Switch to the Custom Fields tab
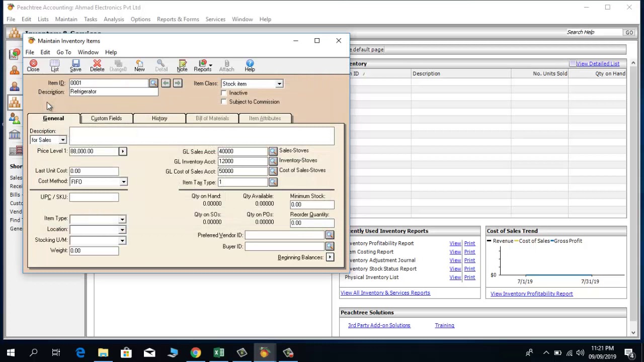644x362 pixels. pyautogui.click(x=106, y=118)
